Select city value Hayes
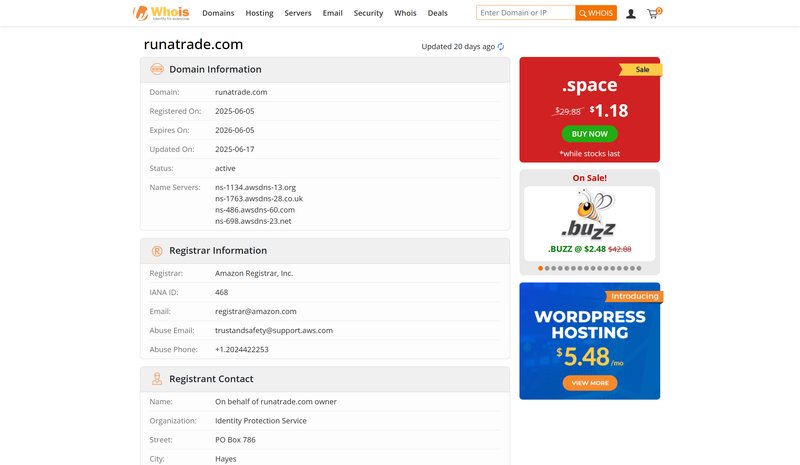The height and width of the screenshot is (465, 800). (226, 459)
